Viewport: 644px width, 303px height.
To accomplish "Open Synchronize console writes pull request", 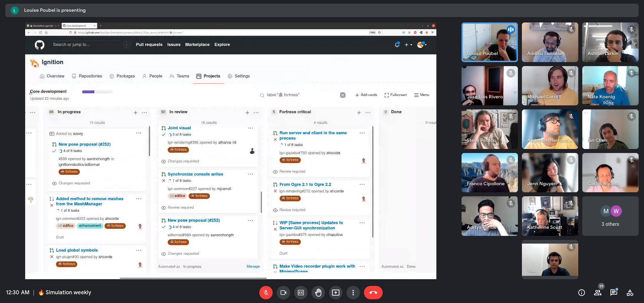I will point(195,174).
